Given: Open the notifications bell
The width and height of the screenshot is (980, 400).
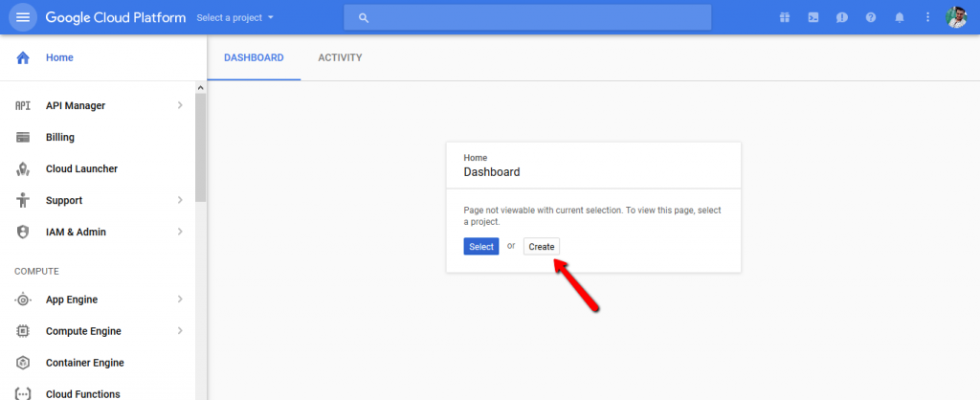Looking at the screenshot, I should click(x=900, y=17).
